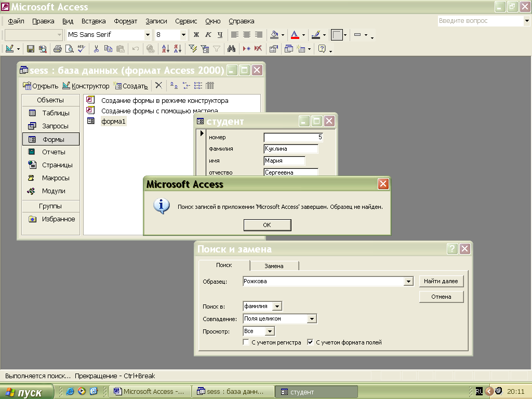The width and height of the screenshot is (532, 399).
Task: Sort descending Я-A icon
Action: tap(178, 49)
